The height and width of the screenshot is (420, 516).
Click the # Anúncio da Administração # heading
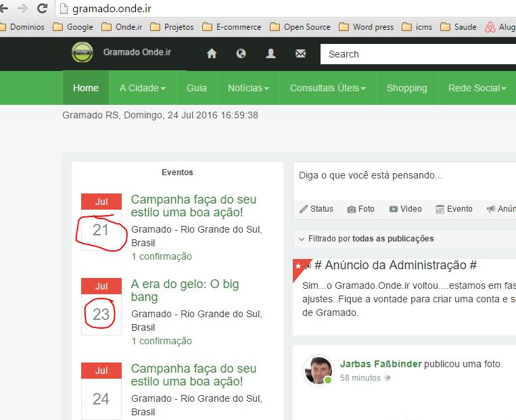pyautogui.click(x=396, y=265)
